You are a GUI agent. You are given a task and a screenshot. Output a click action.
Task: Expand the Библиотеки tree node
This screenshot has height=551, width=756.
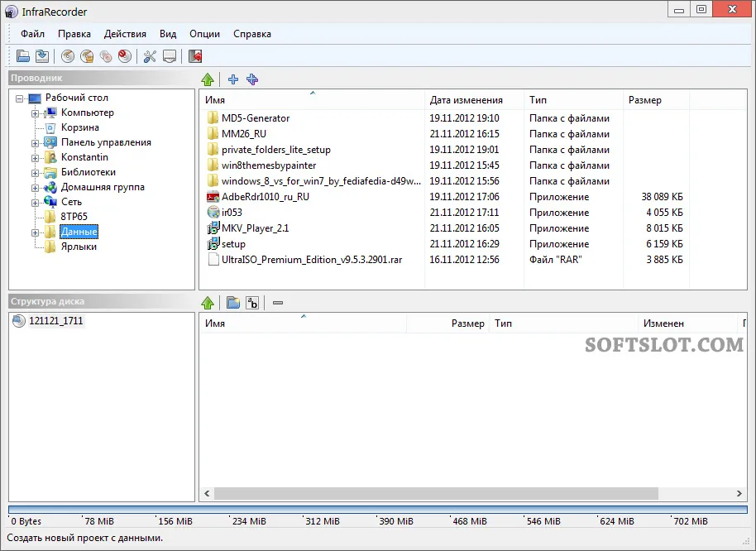click(x=35, y=173)
